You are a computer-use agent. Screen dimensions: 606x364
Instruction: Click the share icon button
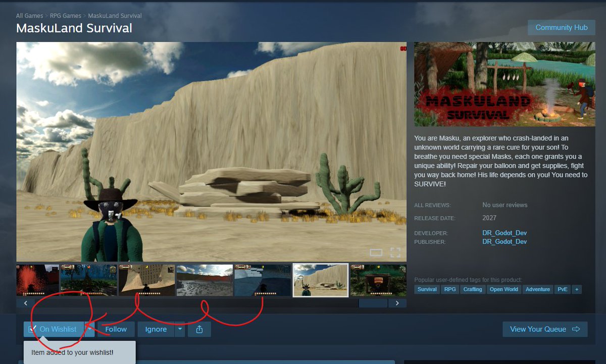pyautogui.click(x=199, y=329)
